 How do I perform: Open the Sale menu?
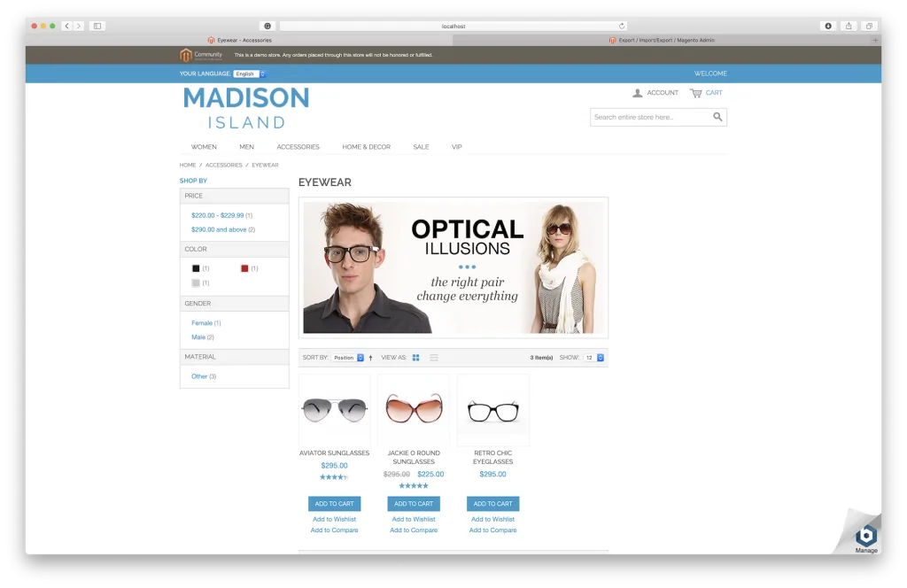[x=421, y=147]
